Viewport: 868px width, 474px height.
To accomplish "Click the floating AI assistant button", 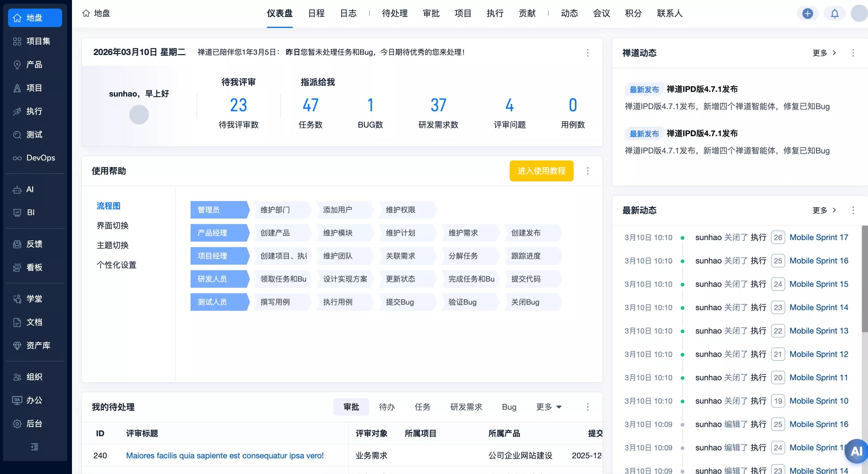I will [856, 451].
